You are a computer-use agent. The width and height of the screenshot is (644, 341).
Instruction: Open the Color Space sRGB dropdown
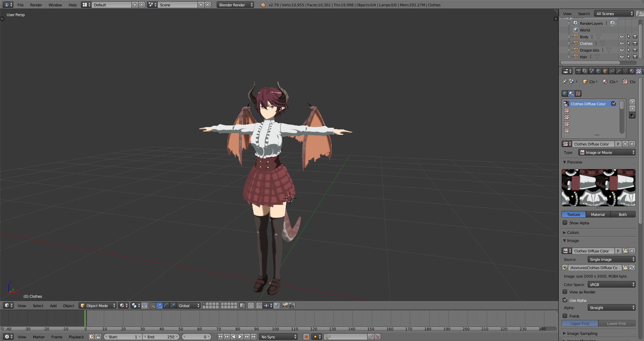[611, 285]
